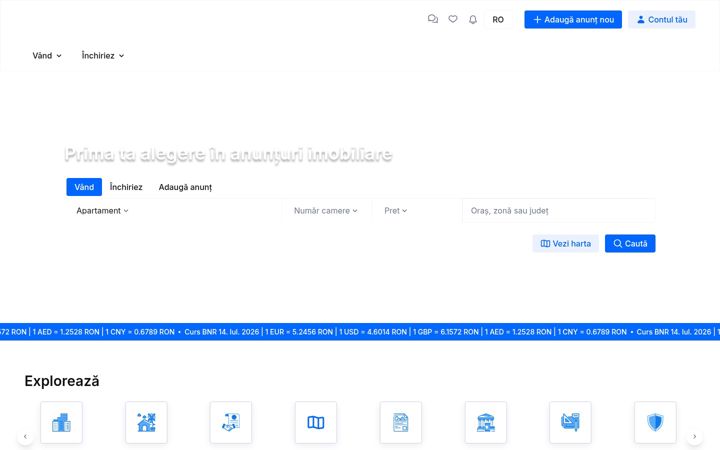Screen dimensions: 720x450
Task: Click the 'Prima ta alegere în anunțuri imobiliare' headline
Action: point(228,154)
